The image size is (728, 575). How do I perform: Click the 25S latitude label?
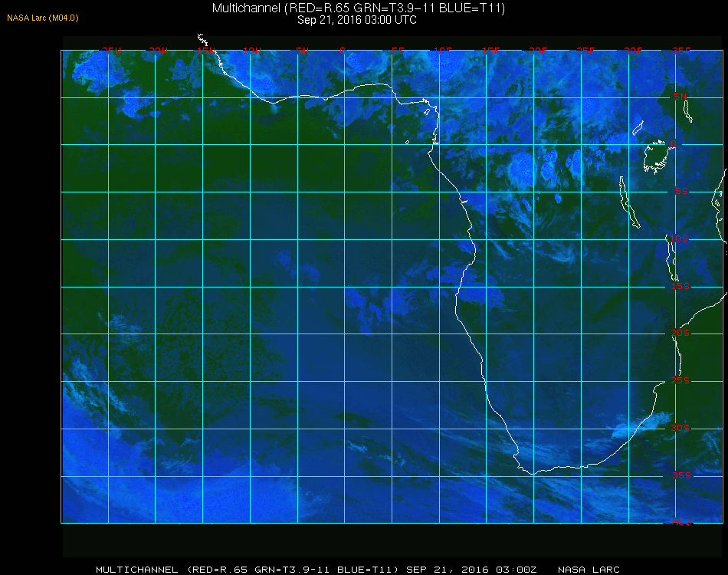click(x=680, y=380)
